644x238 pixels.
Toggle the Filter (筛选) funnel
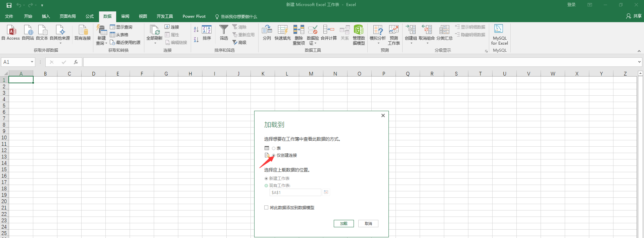click(x=224, y=33)
